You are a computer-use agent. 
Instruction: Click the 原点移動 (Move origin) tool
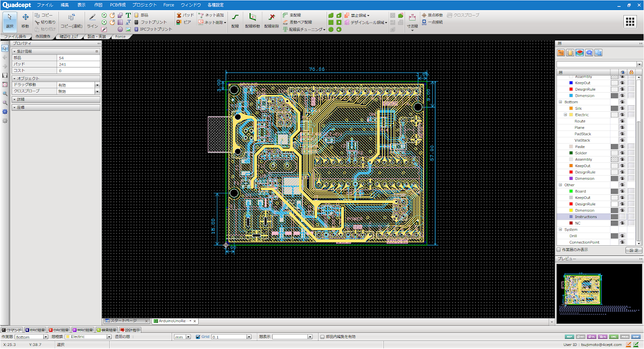pyautogui.click(x=432, y=15)
